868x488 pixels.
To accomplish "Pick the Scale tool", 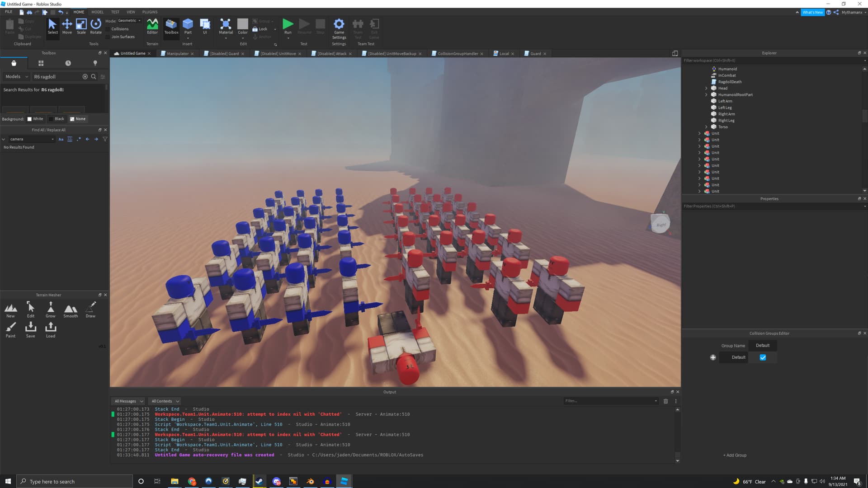I will coord(81,27).
